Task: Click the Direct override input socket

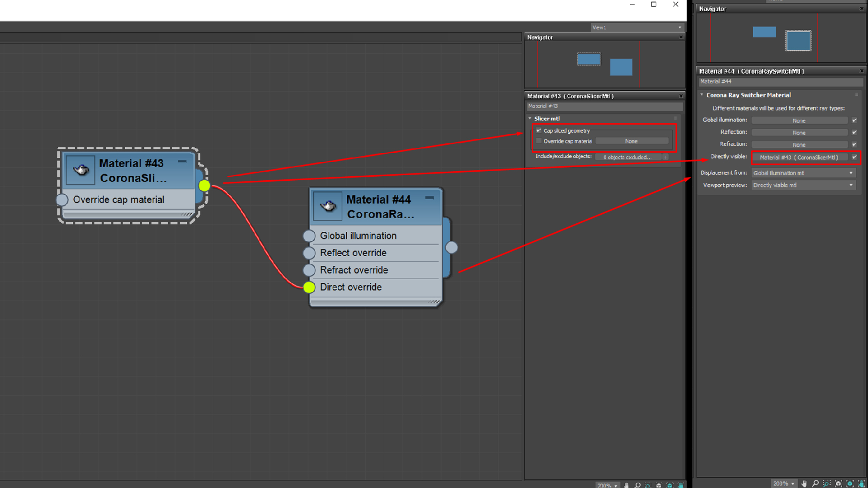Action: click(309, 287)
